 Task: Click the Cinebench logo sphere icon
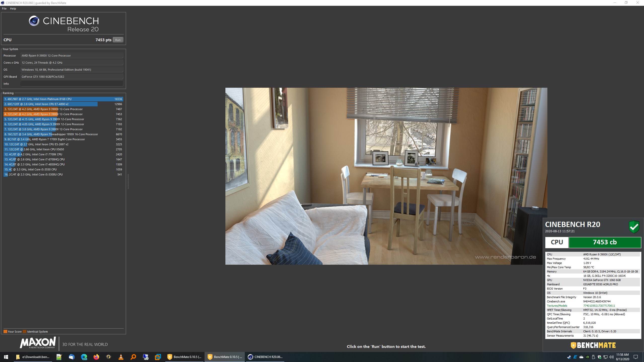click(x=34, y=21)
